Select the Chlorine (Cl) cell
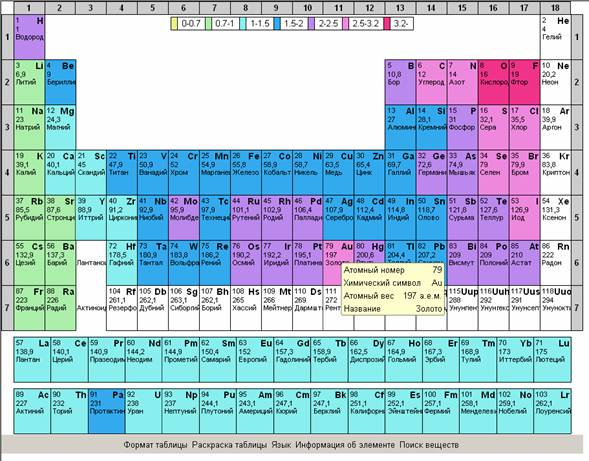The image size is (589, 461). pyautogui.click(x=525, y=127)
